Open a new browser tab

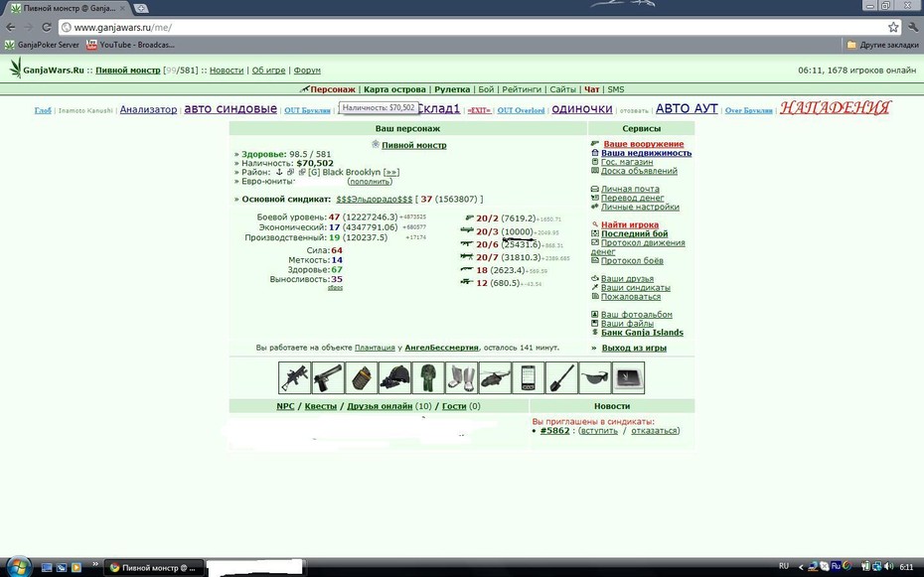click(141, 8)
